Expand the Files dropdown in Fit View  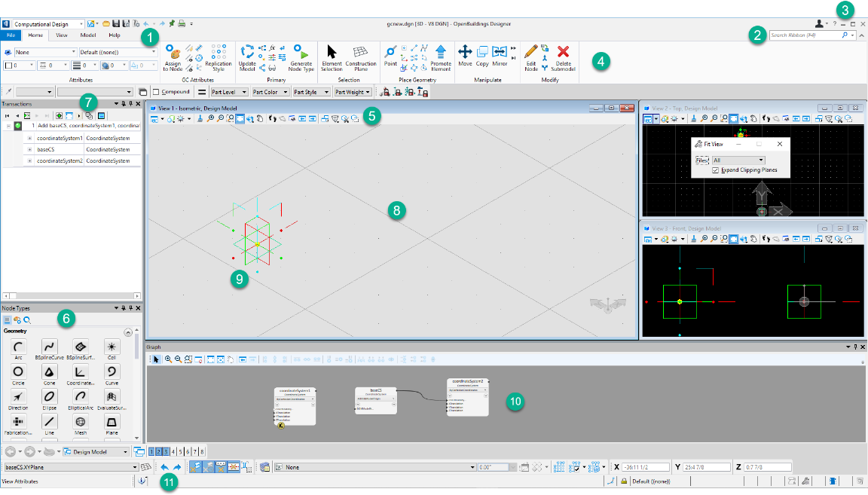point(761,160)
